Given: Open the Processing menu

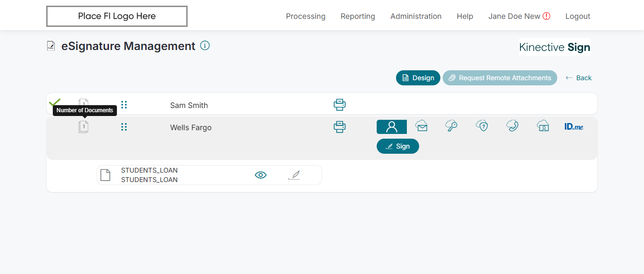Looking at the screenshot, I should coord(305,16).
